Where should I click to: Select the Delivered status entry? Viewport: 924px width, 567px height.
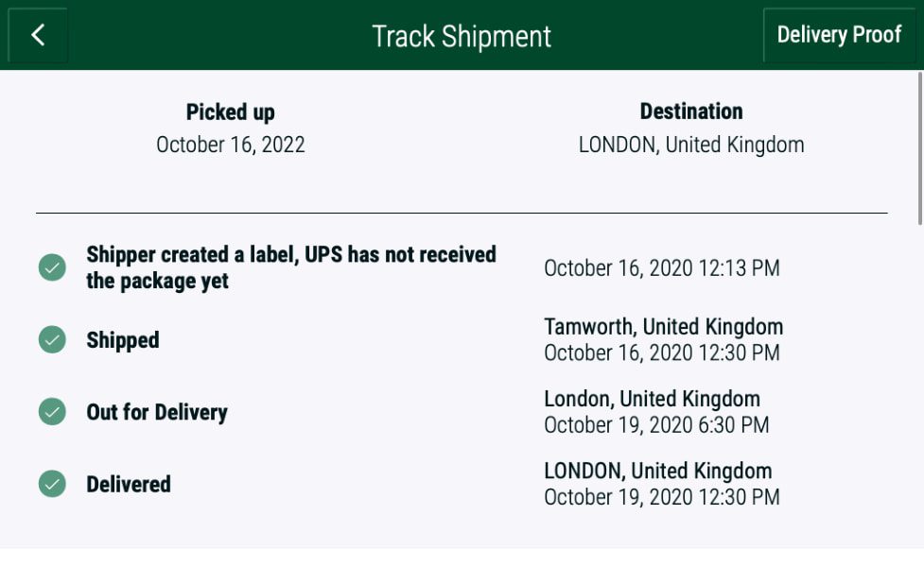tap(130, 484)
